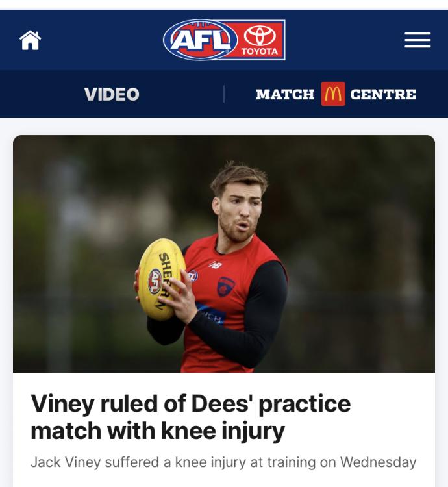Switch to the VIDEO tab
Viewport: 448px width, 487px height.
[112, 94]
